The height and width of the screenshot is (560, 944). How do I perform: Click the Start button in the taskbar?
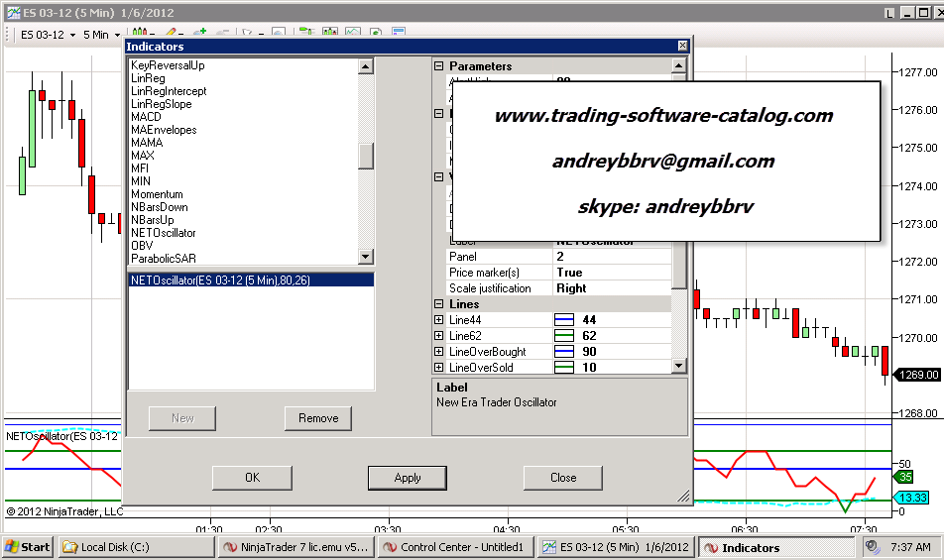point(28,547)
